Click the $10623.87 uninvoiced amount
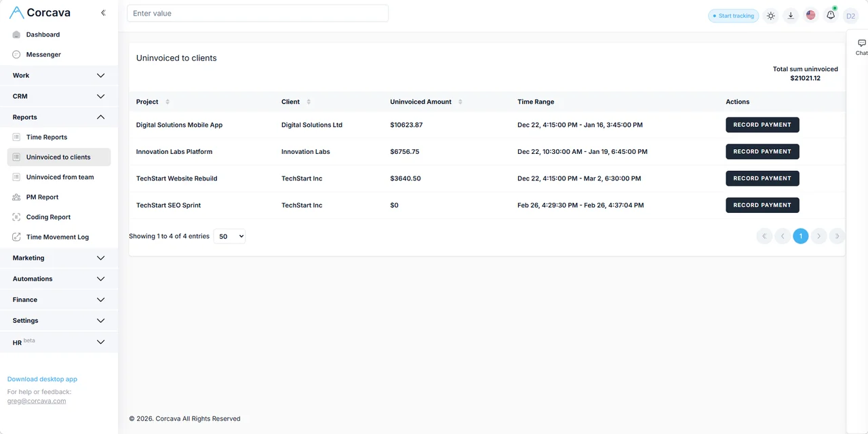Screen dimensions: 868x434 (x=406, y=125)
